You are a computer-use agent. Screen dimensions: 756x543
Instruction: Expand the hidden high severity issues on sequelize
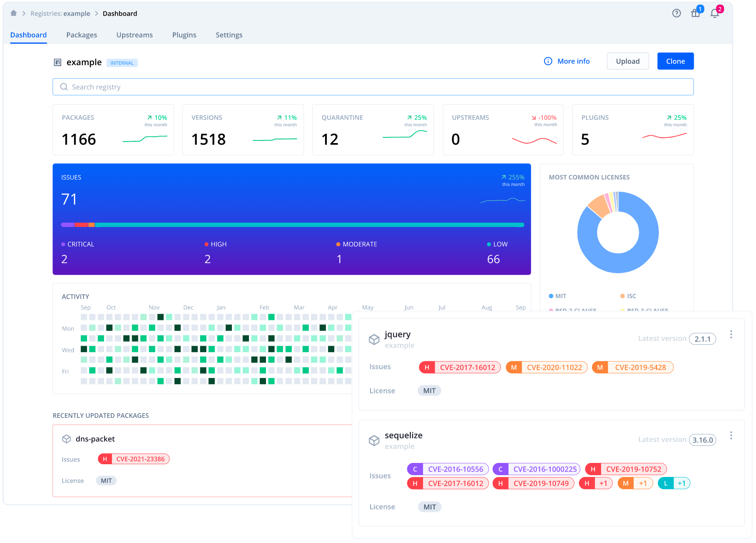point(596,483)
